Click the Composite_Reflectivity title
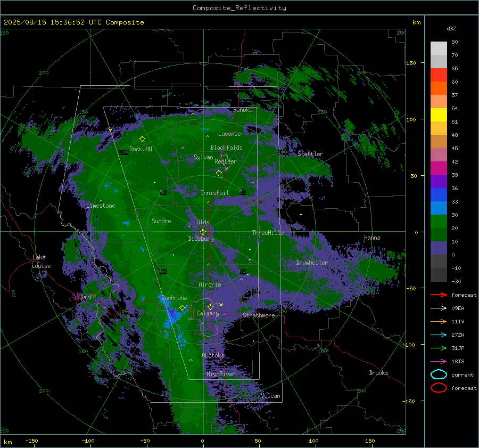 click(x=240, y=8)
